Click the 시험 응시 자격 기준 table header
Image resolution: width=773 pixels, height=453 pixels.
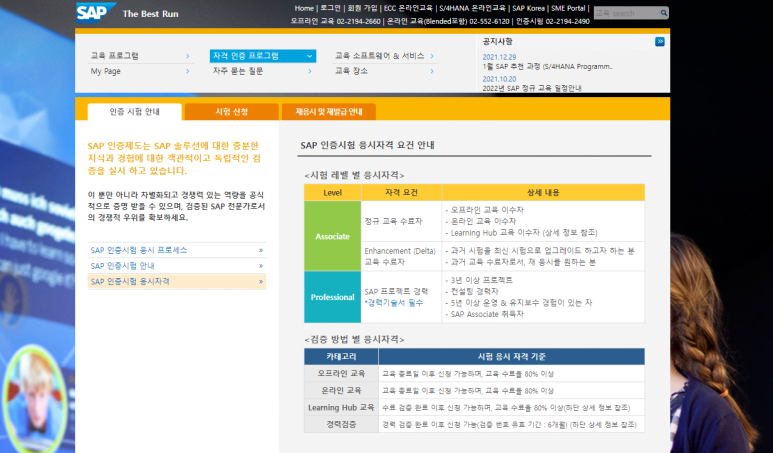pyautogui.click(x=512, y=356)
